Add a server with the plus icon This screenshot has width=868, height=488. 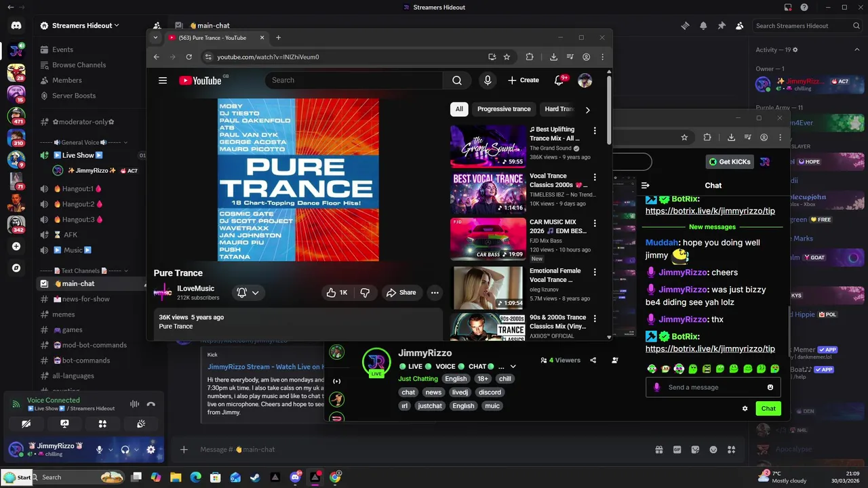tap(16, 247)
